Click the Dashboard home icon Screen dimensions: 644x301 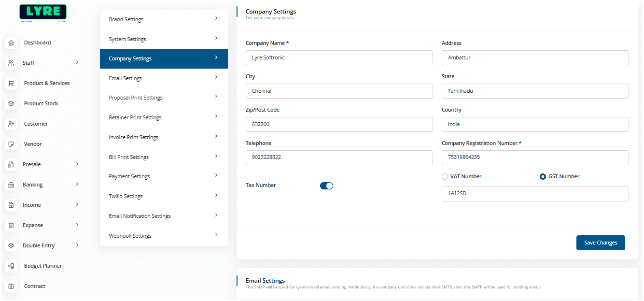pyautogui.click(x=11, y=43)
